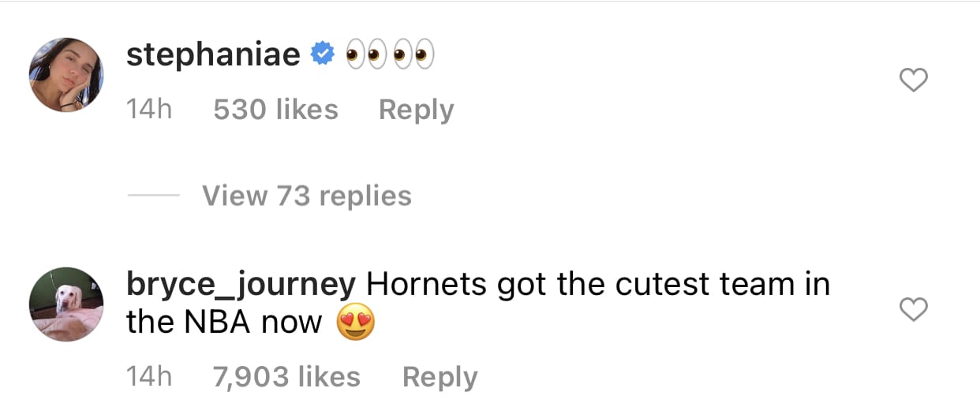This screenshot has height=418, width=980.
Task: Click the heart-eyes smiley emoji
Action: [x=355, y=323]
